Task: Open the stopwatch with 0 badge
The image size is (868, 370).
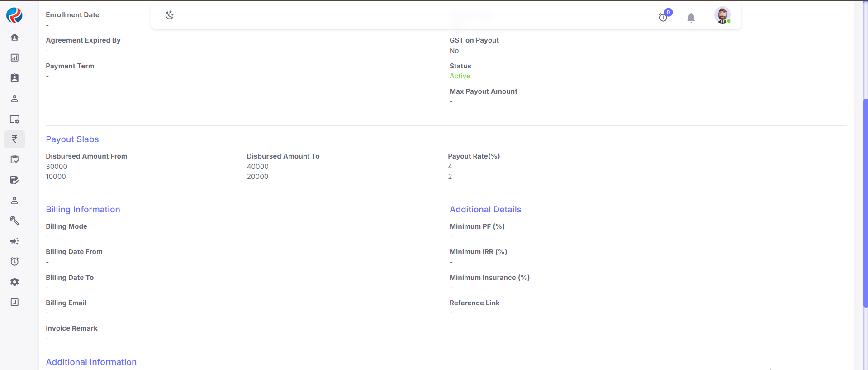Action: point(663,17)
